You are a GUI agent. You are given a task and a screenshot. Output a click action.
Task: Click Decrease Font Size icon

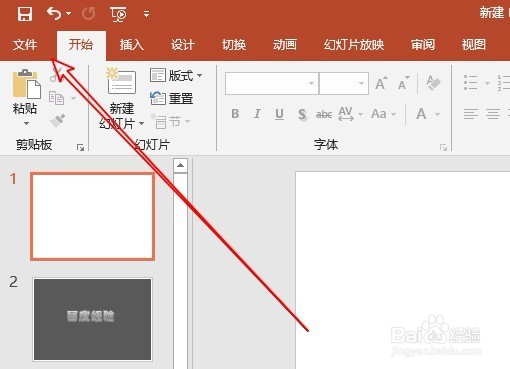[x=404, y=83]
